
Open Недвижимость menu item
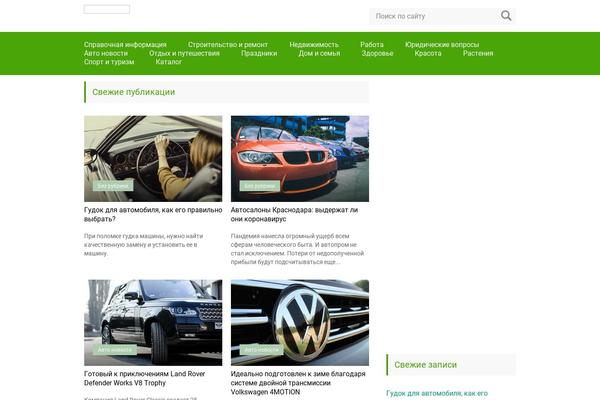(314, 45)
